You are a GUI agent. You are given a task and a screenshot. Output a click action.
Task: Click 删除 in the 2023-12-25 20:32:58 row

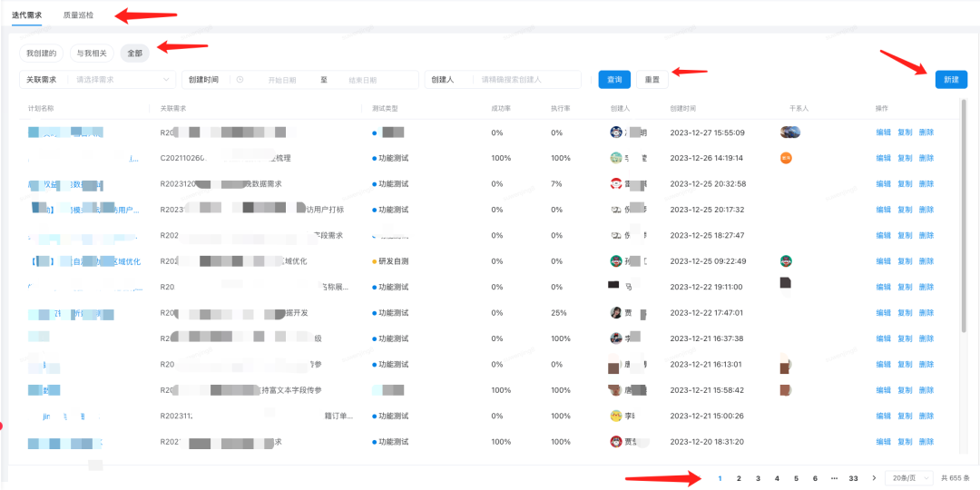[926, 183]
